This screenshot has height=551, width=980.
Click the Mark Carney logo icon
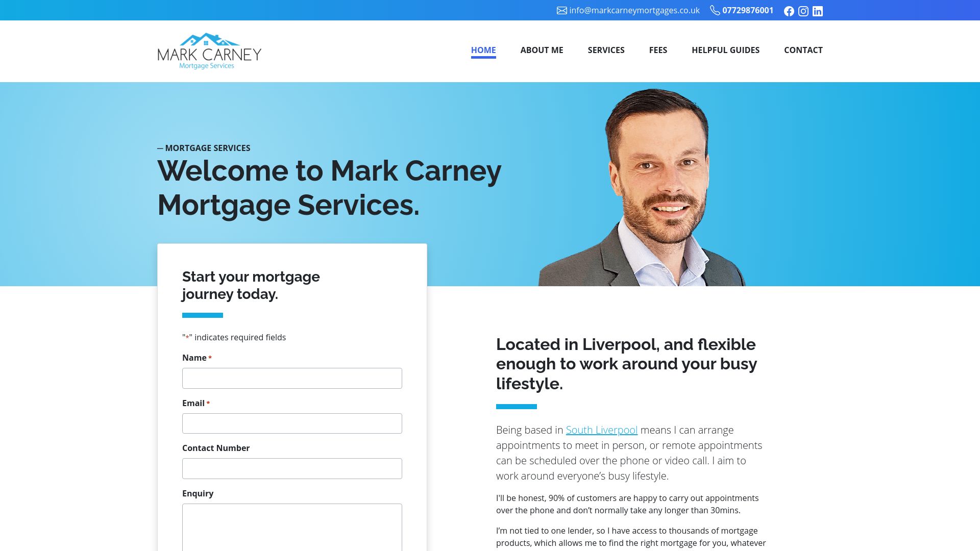coord(209,51)
